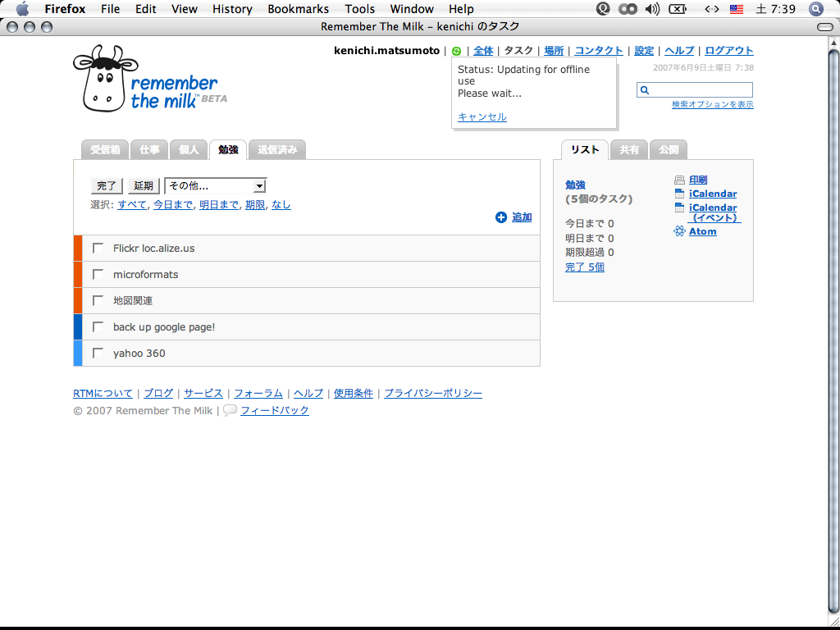
Task: Switch to the 共有 tab
Action: [x=629, y=150]
